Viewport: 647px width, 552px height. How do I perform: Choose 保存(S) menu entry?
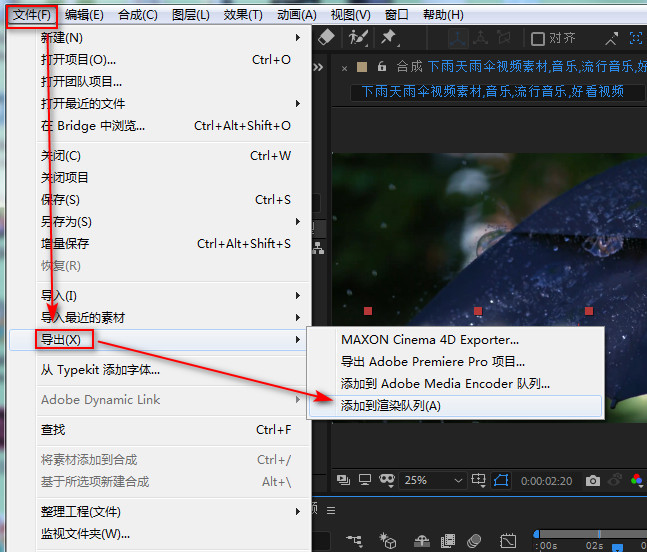173,200
